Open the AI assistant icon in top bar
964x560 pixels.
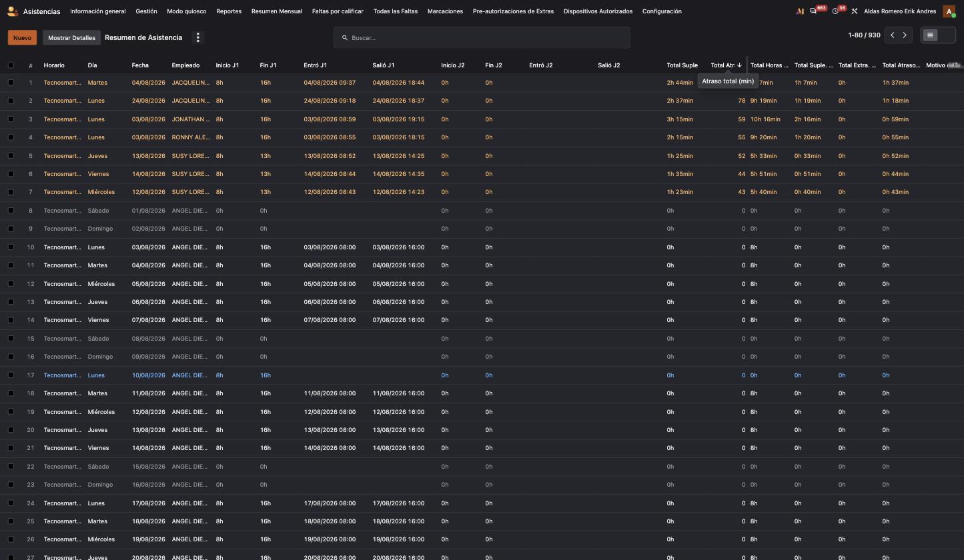coord(800,11)
